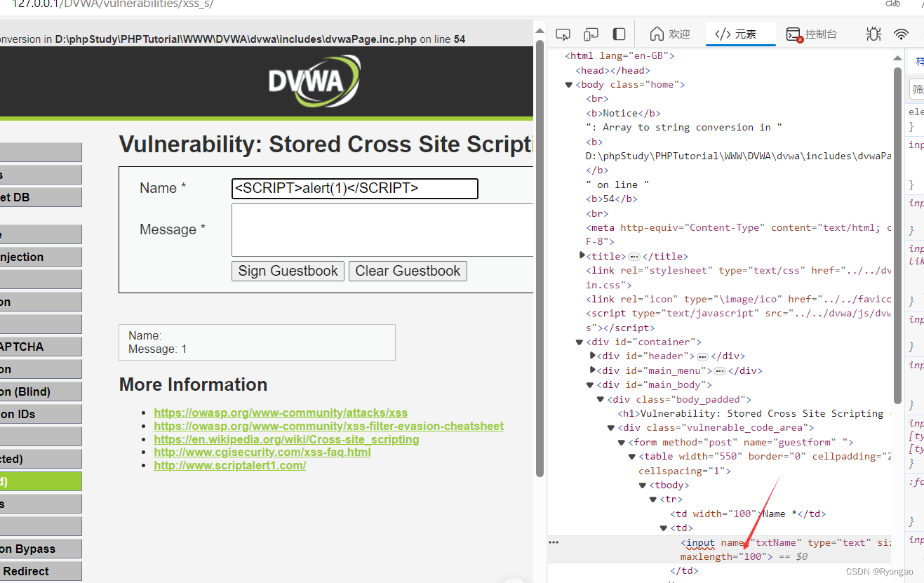Select the html lang="en-GB" line

pyautogui.click(x=621, y=56)
